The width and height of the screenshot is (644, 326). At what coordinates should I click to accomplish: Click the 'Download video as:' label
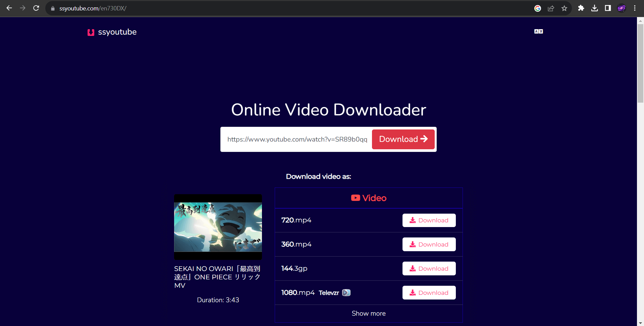point(318,176)
